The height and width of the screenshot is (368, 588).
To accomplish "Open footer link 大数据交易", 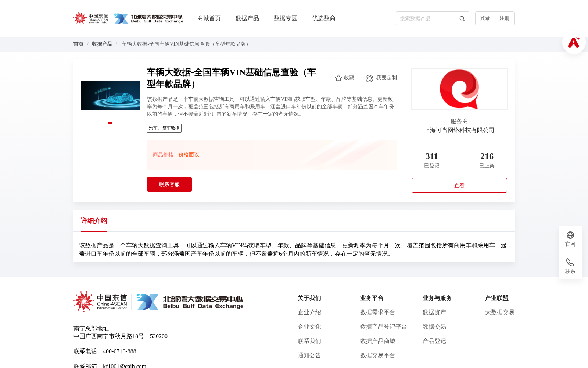I will click(x=500, y=312).
